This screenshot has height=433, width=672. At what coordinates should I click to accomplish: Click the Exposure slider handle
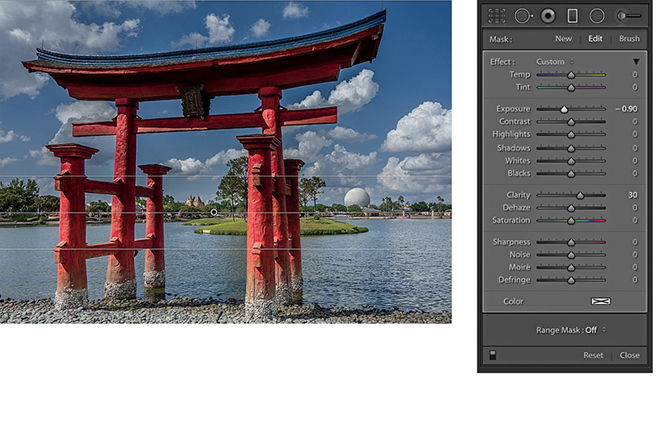coord(564,108)
